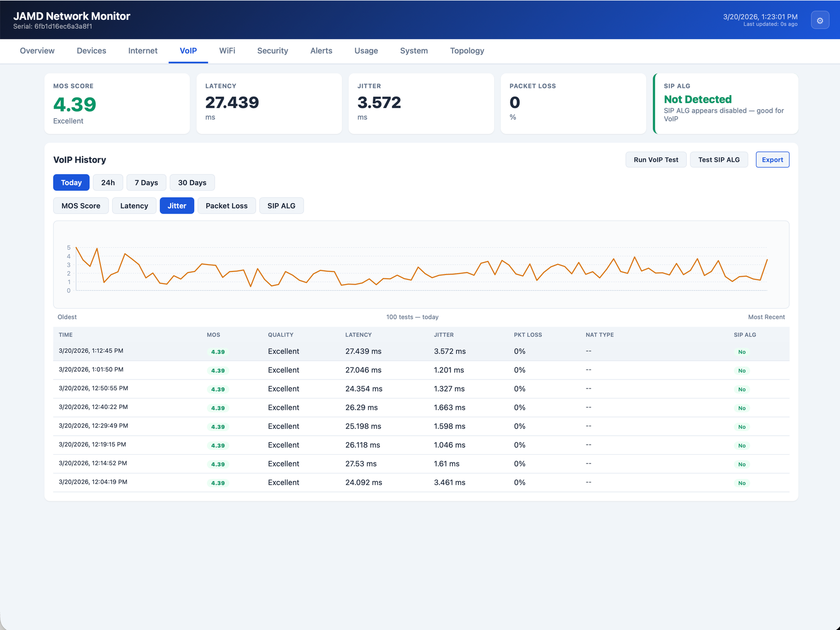
Task: Click the Test SIP ALG button
Action: (719, 160)
